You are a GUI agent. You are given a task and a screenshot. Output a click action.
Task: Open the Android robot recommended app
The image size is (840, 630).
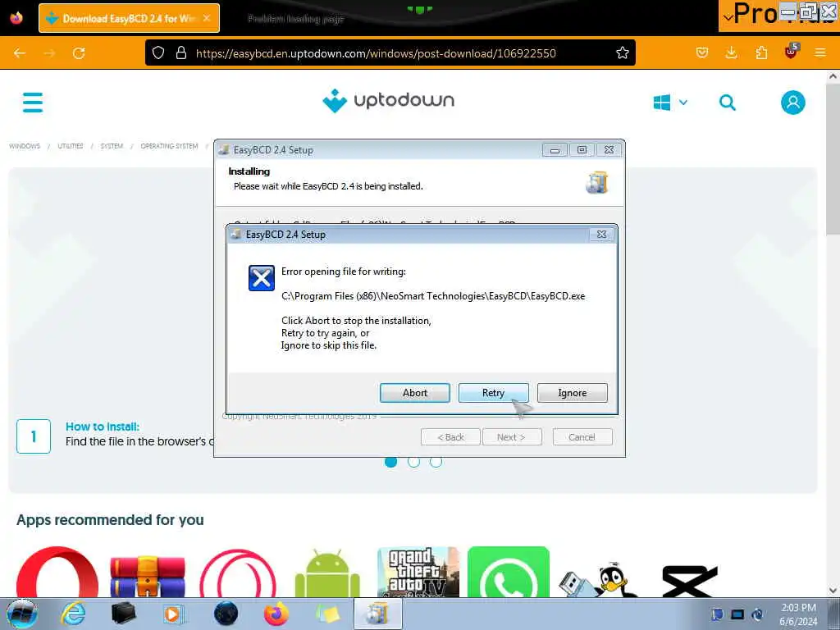point(327,573)
